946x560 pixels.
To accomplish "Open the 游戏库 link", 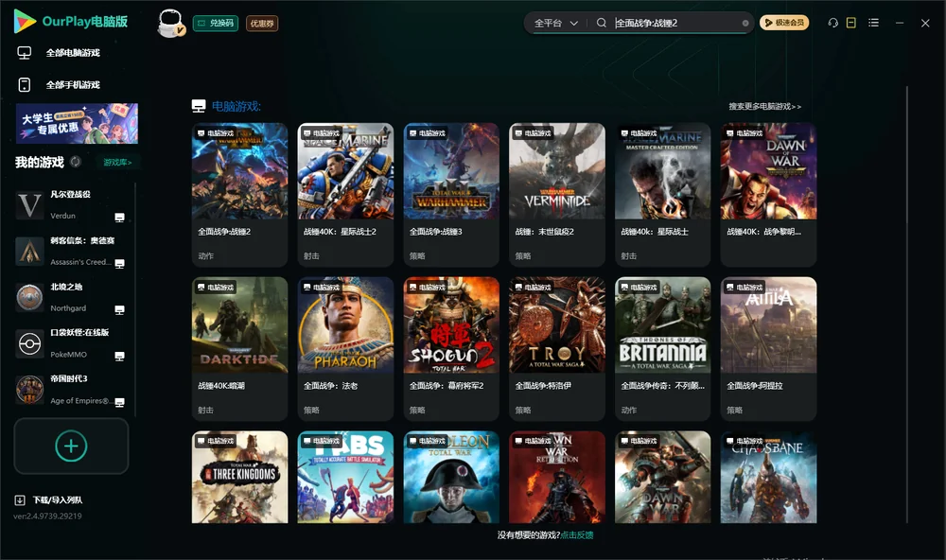I will tap(117, 163).
